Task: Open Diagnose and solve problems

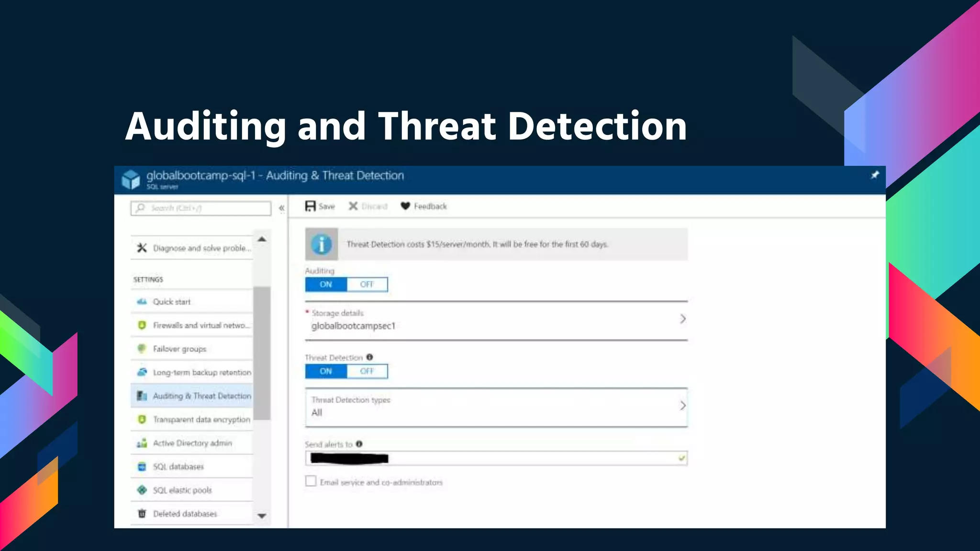Action: click(192, 248)
